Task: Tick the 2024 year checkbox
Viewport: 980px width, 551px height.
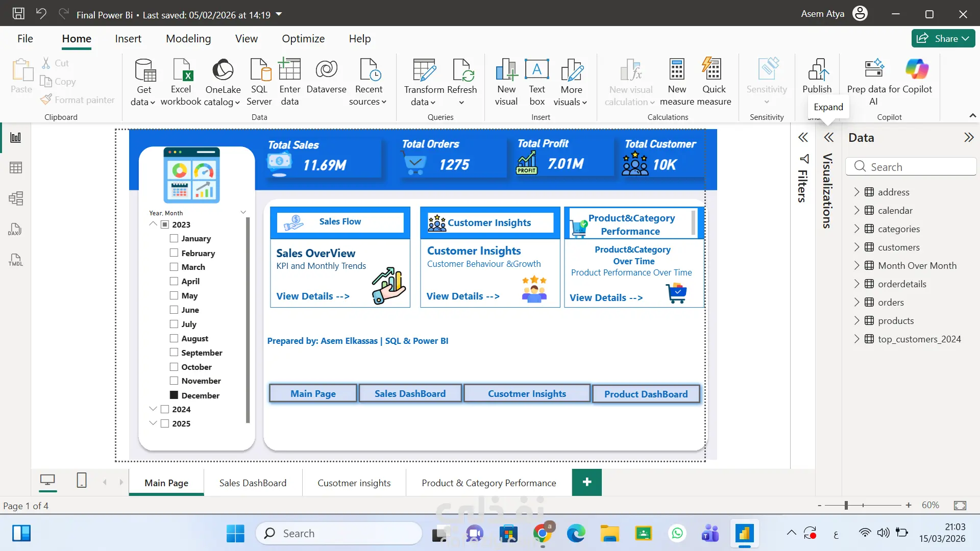Action: pyautogui.click(x=165, y=409)
